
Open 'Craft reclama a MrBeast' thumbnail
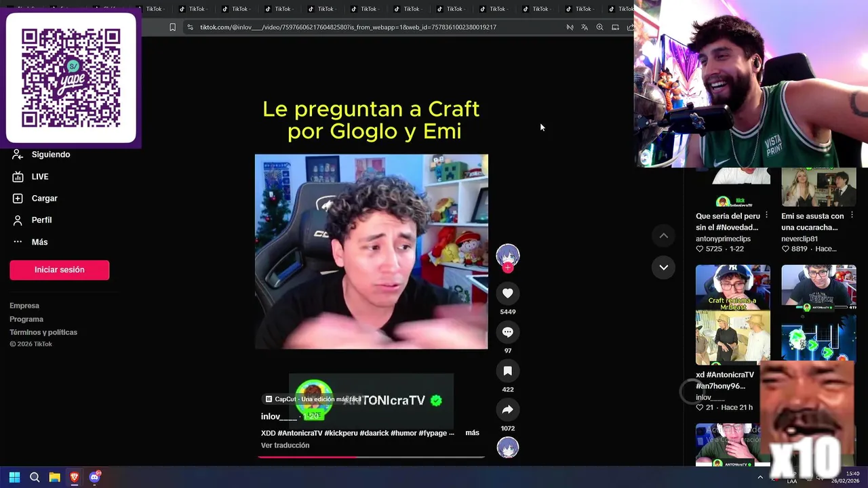(732, 314)
